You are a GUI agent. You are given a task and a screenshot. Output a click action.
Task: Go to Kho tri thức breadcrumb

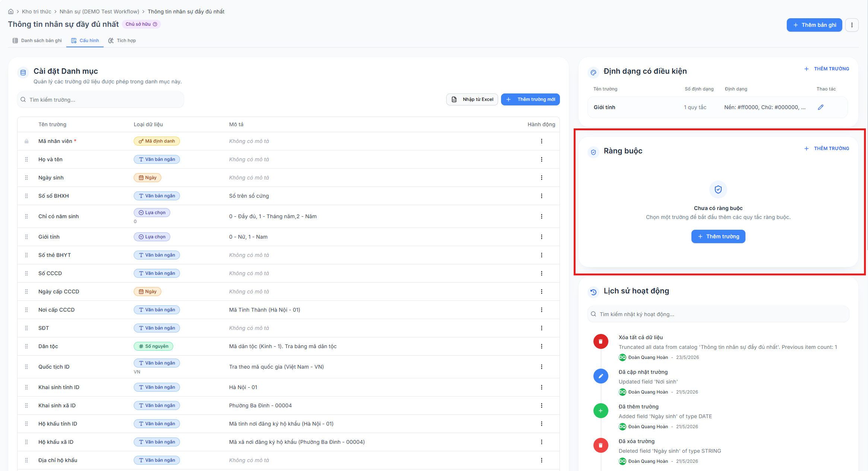(x=37, y=12)
